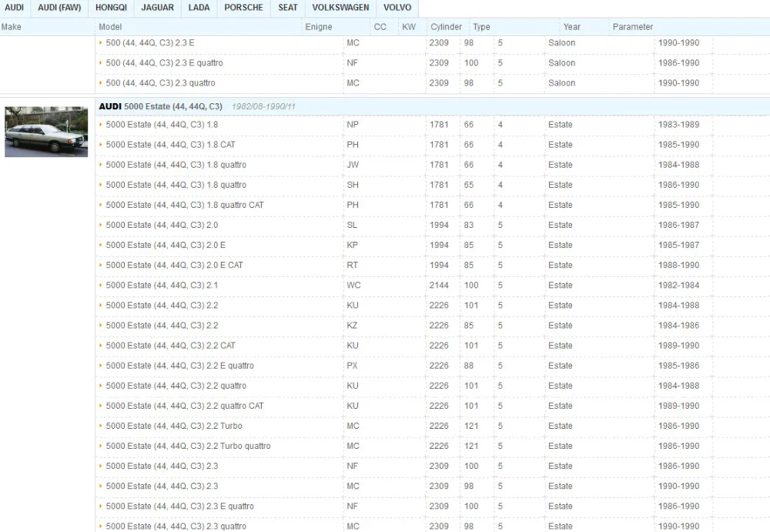Click the Parameter column header
Viewport: 770px width, 532px height.
pos(632,27)
